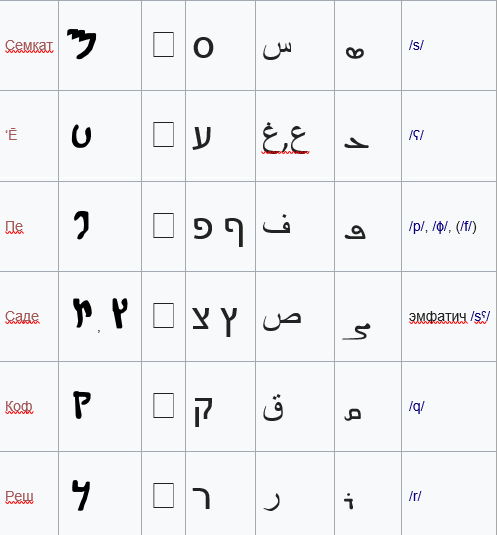
Task: Open the Саде letter link
Action: point(22,316)
